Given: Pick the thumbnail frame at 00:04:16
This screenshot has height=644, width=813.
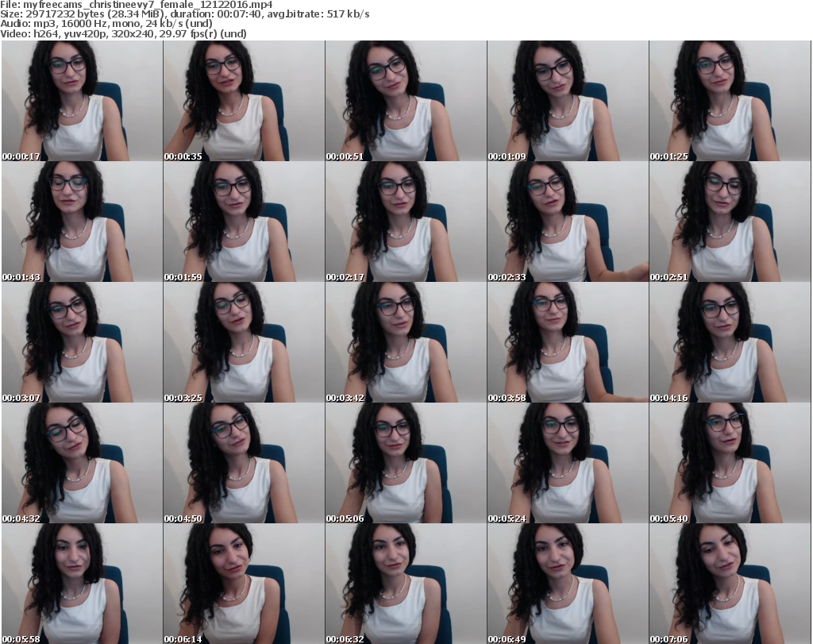Looking at the screenshot, I should (730, 343).
